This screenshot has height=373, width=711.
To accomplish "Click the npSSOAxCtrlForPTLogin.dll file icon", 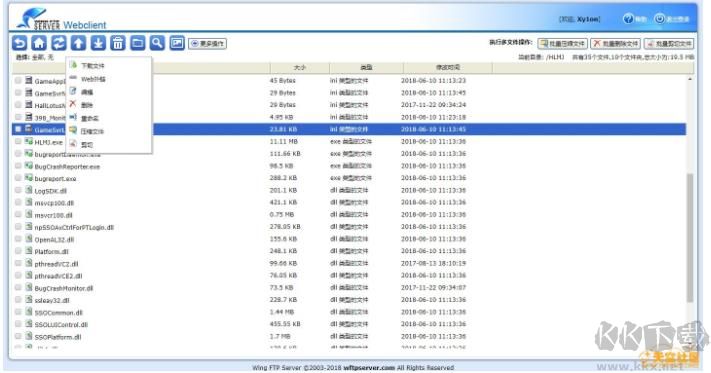I will (29, 227).
